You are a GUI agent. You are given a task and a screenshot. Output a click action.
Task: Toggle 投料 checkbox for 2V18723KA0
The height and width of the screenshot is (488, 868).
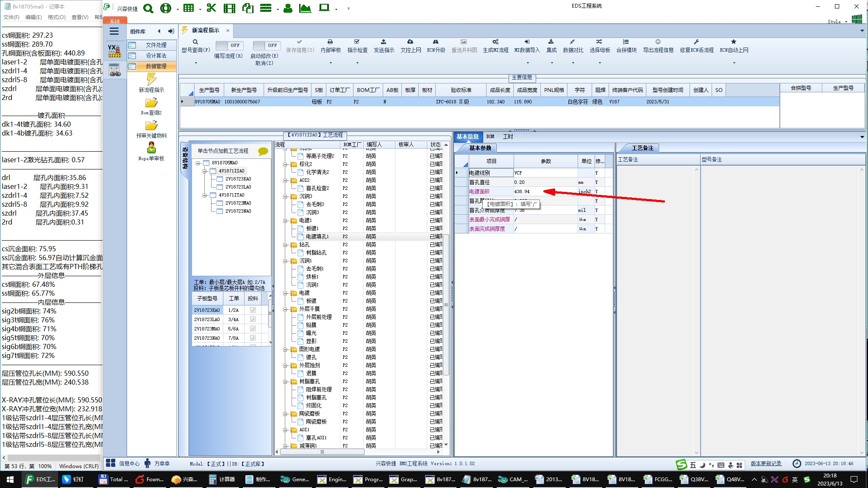[253, 310]
